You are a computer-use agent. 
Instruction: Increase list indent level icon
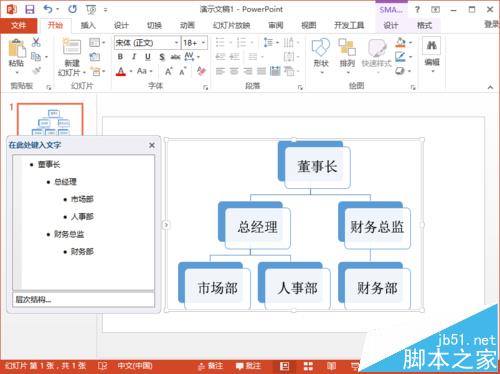[x=234, y=57]
